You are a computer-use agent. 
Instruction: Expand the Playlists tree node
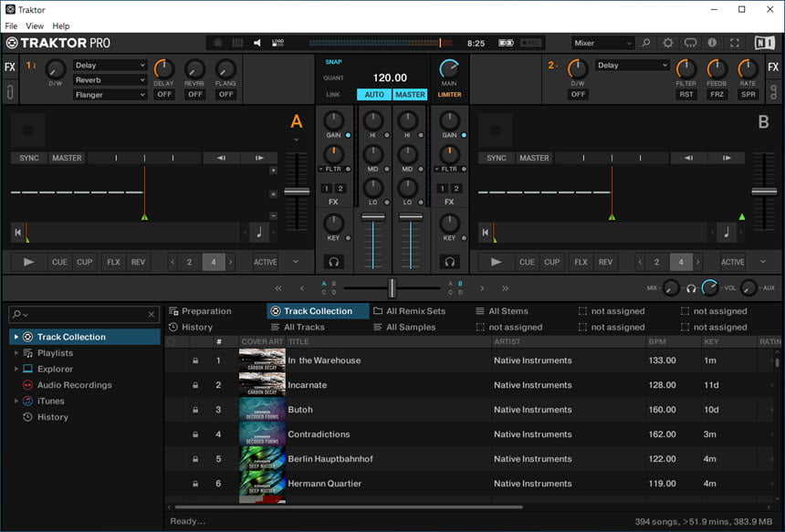point(16,353)
